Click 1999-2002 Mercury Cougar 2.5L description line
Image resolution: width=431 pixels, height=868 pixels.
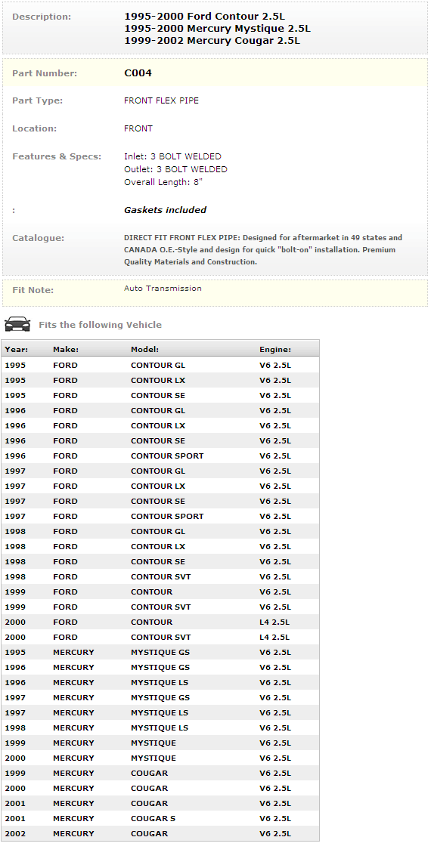coord(212,40)
